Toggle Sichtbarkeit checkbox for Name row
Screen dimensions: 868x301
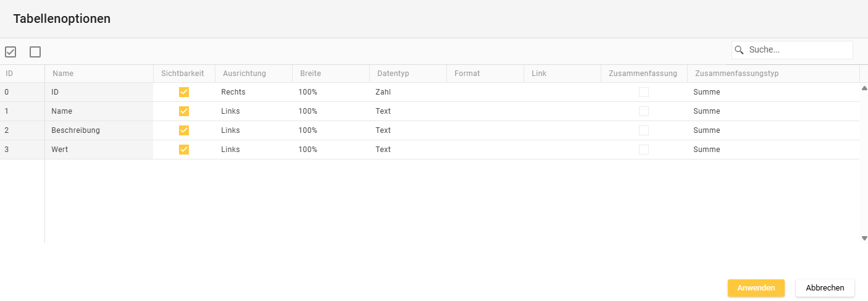coord(184,111)
